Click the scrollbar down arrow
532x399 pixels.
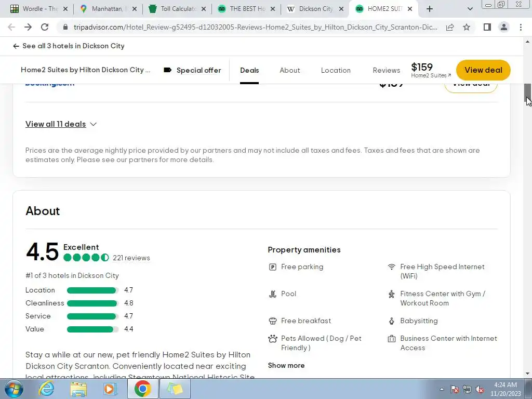tap(528, 374)
